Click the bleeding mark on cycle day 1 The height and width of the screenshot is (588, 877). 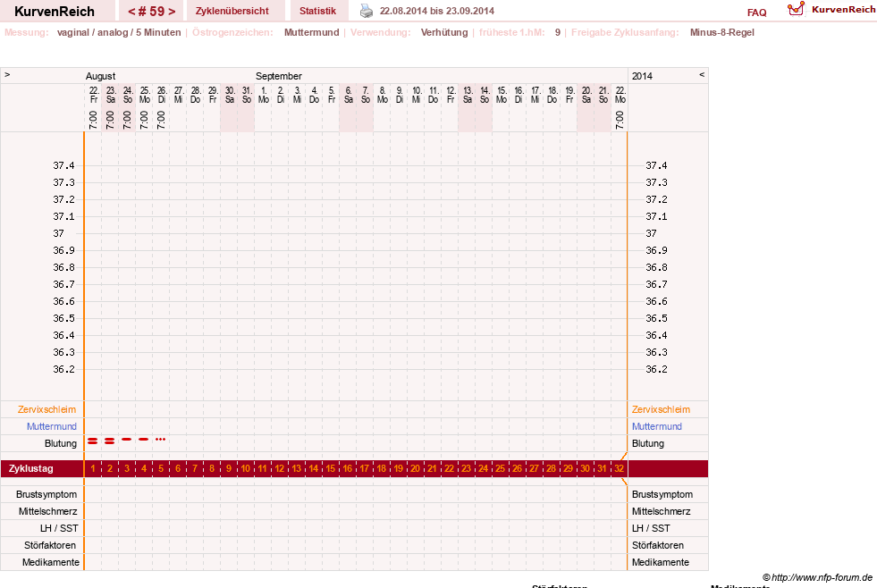pos(93,441)
